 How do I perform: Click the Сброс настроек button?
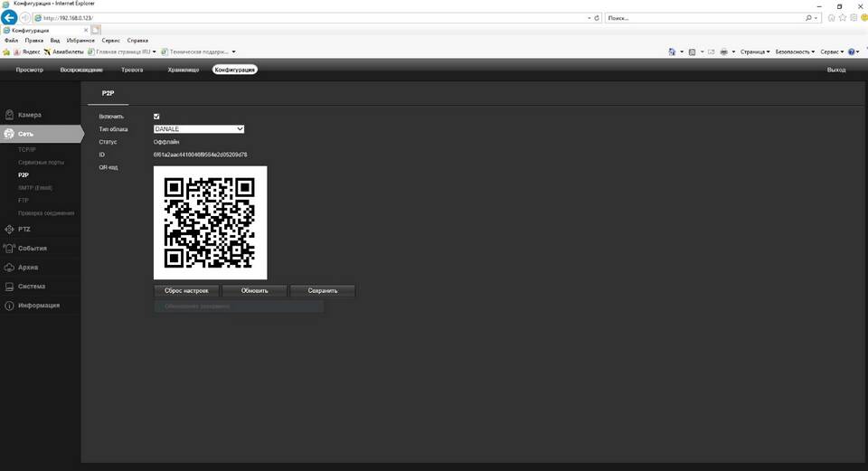(x=186, y=290)
